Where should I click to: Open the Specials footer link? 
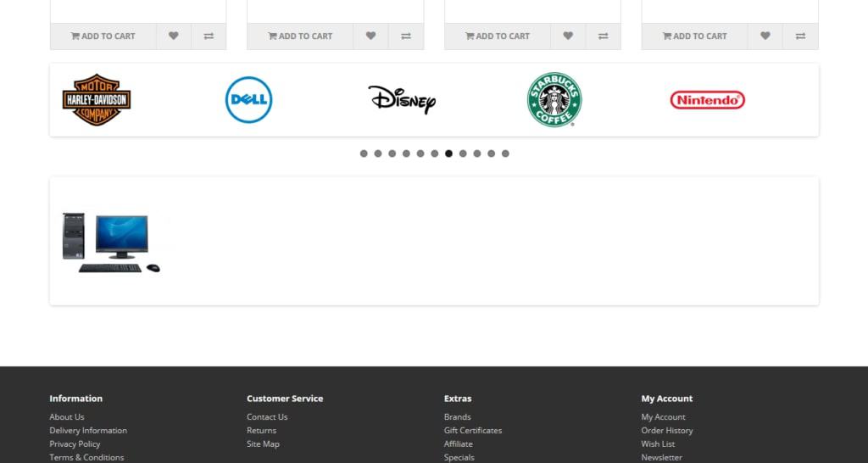pos(459,457)
